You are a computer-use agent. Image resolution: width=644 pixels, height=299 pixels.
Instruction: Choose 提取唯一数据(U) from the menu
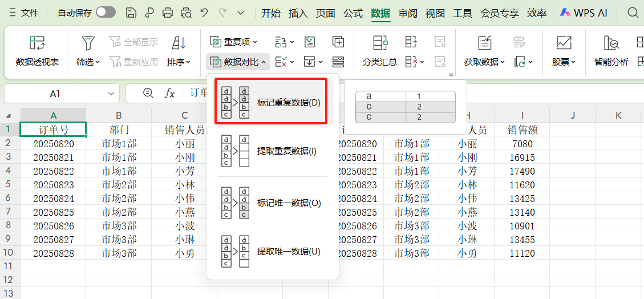pos(272,252)
